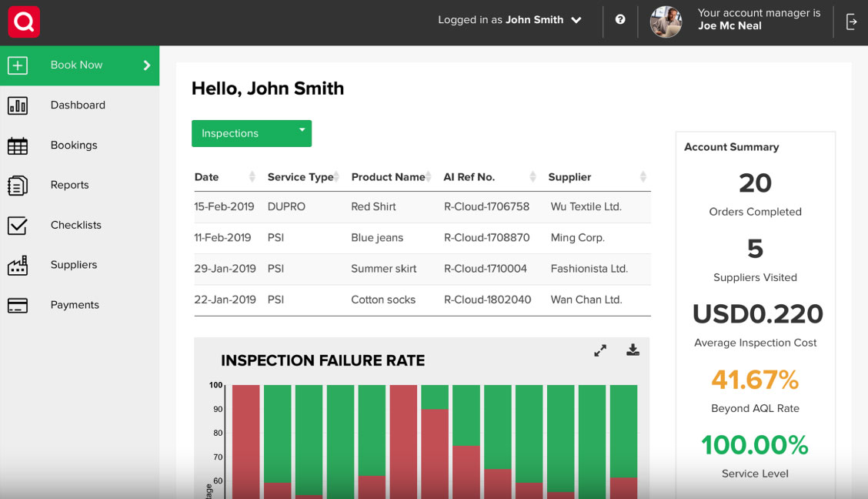
Task: Open Reports in the sidebar
Action: [x=69, y=185]
